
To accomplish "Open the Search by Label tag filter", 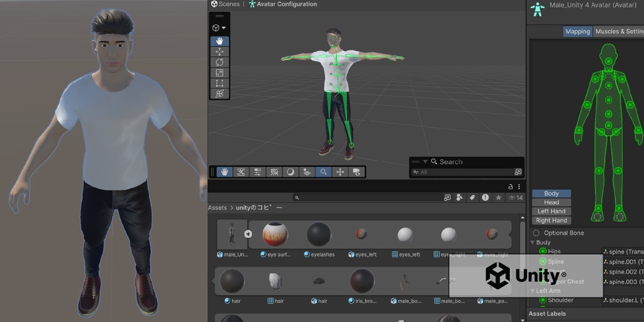I will pos(472,197).
